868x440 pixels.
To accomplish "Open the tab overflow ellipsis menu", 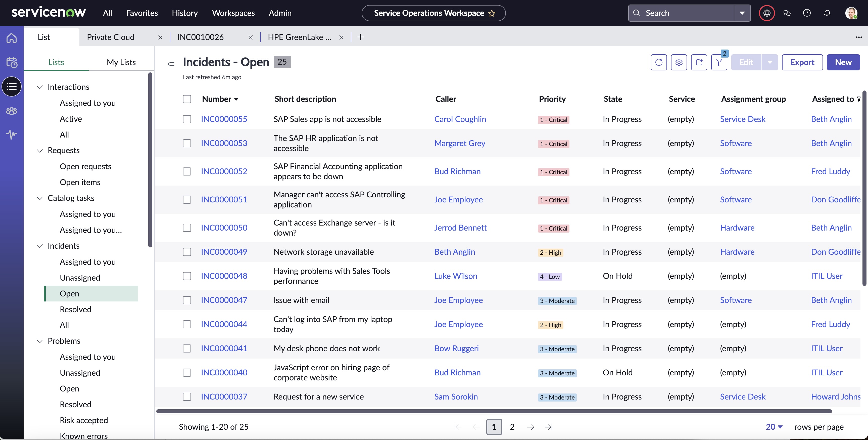I will (858, 37).
